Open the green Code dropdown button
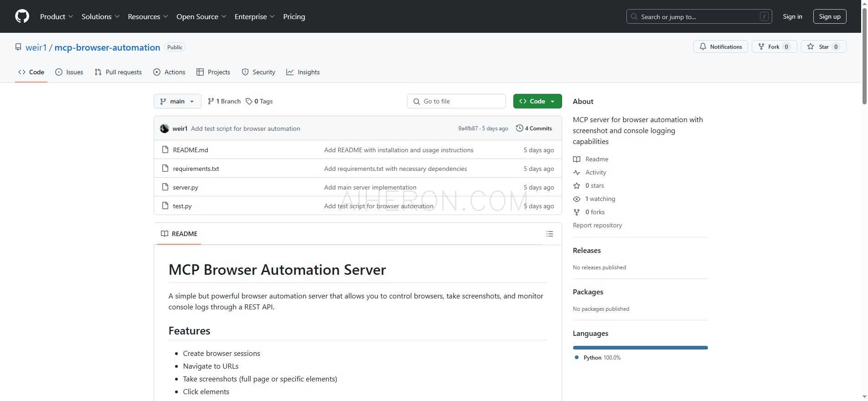 click(x=537, y=101)
